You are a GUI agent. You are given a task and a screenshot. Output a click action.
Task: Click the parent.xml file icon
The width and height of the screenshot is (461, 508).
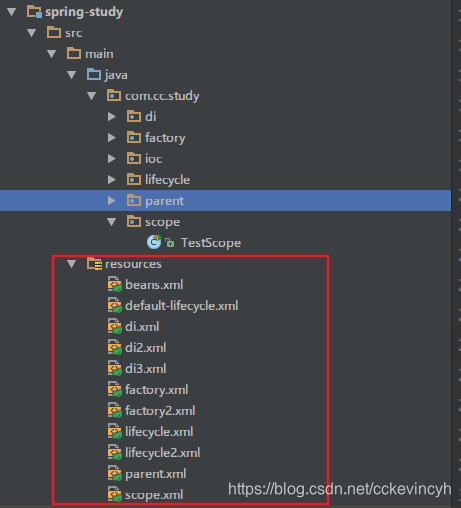click(114, 474)
